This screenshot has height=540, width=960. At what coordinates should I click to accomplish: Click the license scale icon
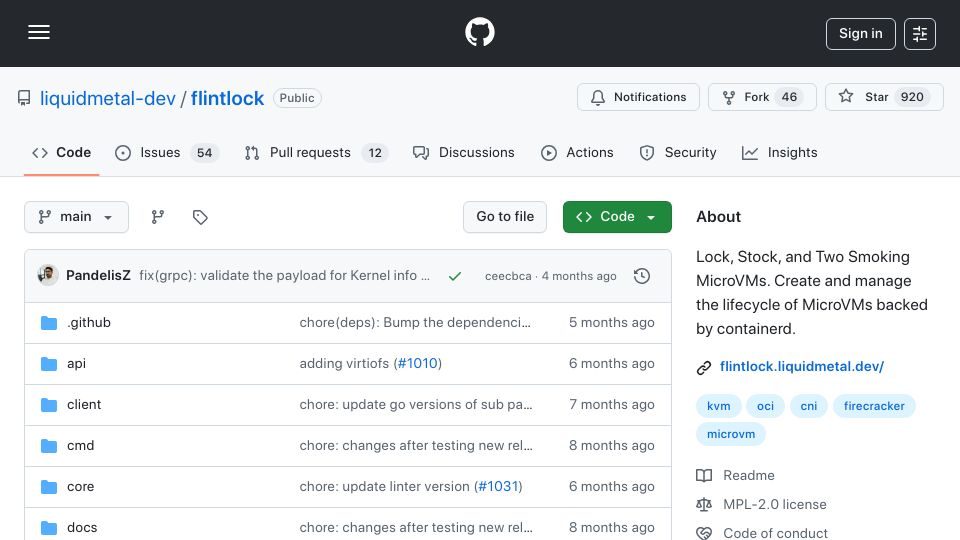(704, 504)
